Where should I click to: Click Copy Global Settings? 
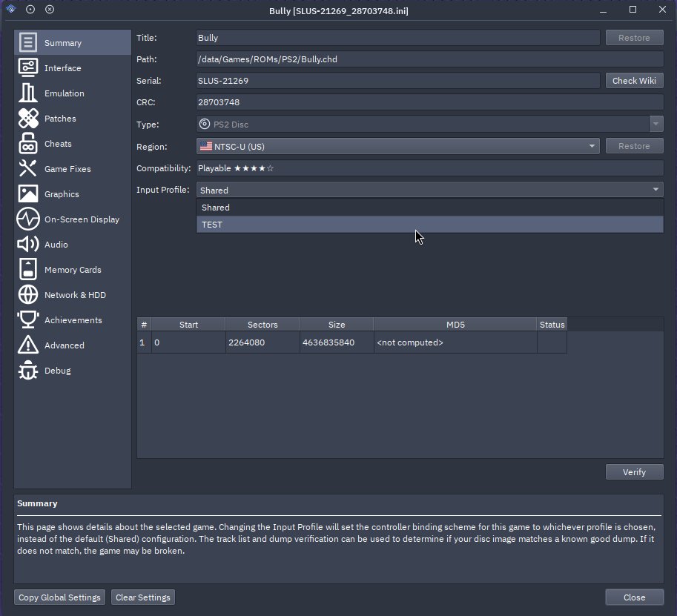point(59,597)
